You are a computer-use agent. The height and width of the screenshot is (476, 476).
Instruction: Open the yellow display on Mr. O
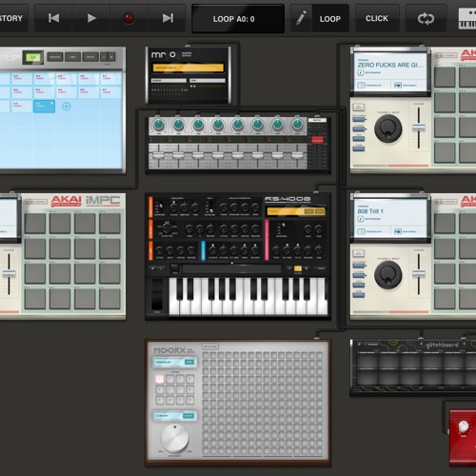pos(188,68)
